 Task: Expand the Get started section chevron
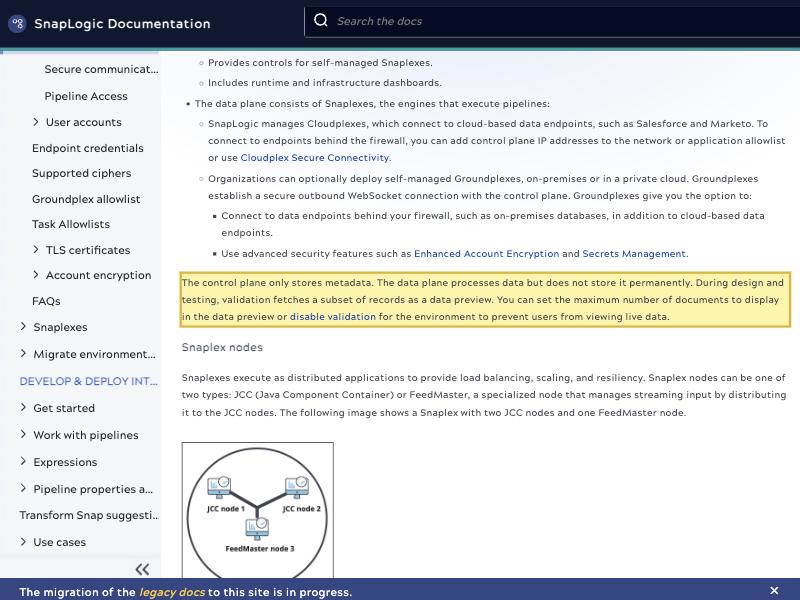pos(23,408)
